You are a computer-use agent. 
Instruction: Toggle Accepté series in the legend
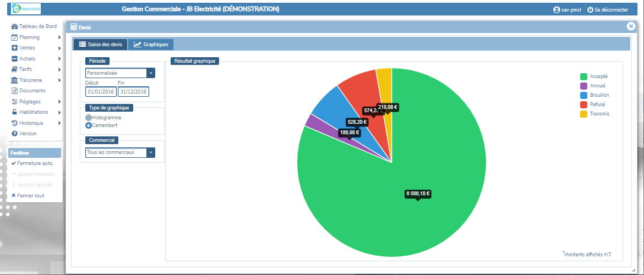(x=594, y=76)
